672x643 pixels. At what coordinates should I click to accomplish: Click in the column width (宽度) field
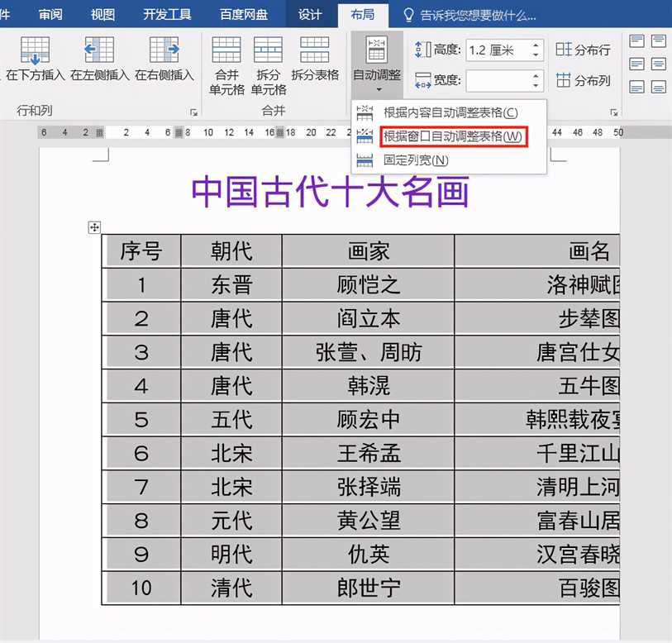tap(497, 80)
